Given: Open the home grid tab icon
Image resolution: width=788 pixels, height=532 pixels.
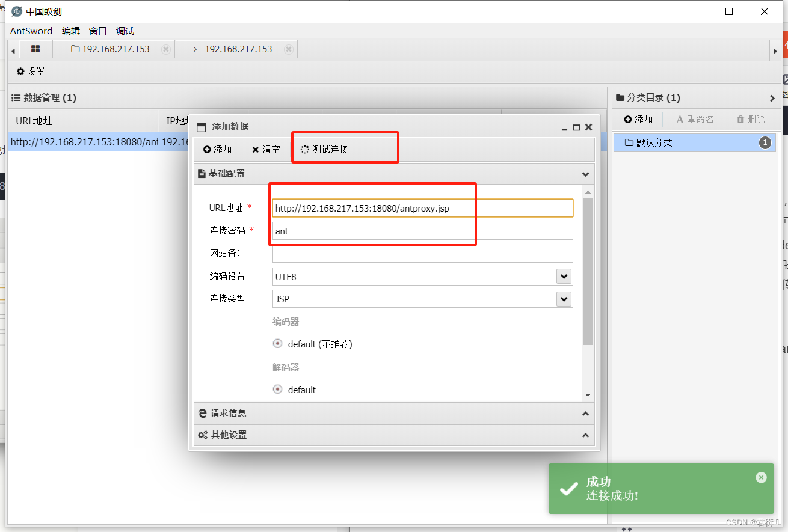Looking at the screenshot, I should (35, 49).
